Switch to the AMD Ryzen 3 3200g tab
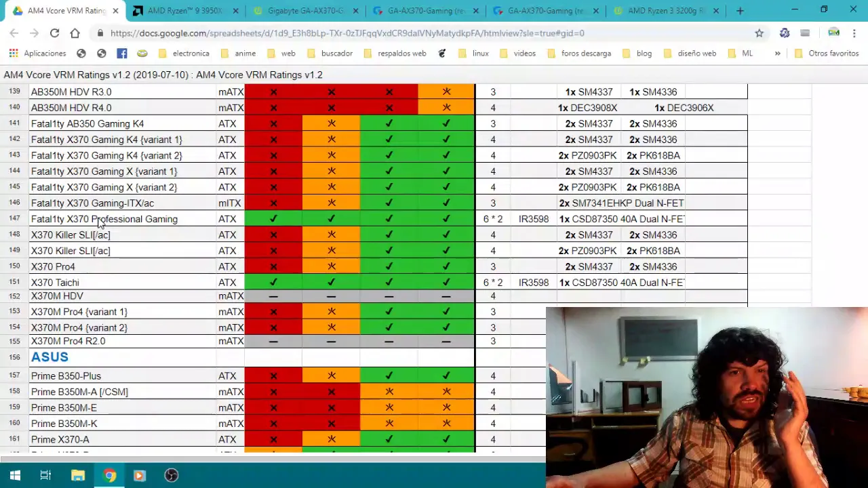 (x=665, y=11)
